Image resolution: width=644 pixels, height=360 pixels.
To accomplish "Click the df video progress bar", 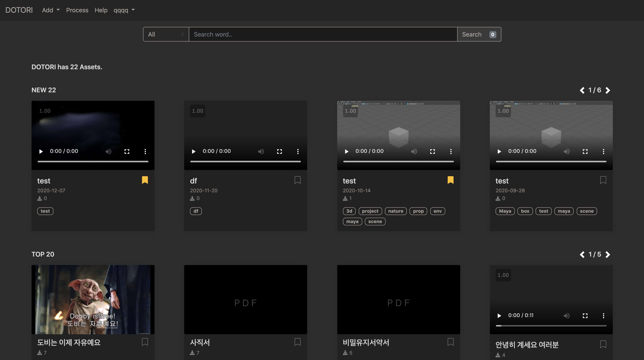I will point(245,162).
